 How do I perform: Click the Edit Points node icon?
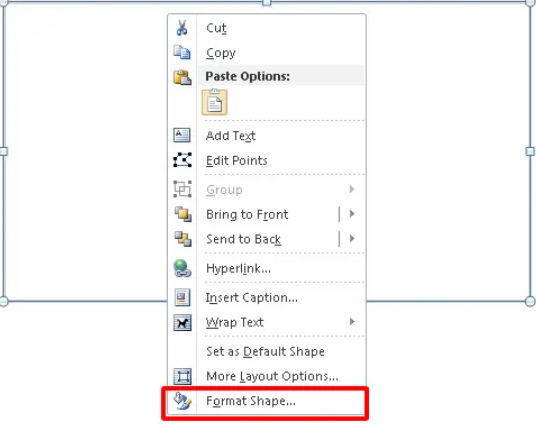click(x=182, y=160)
